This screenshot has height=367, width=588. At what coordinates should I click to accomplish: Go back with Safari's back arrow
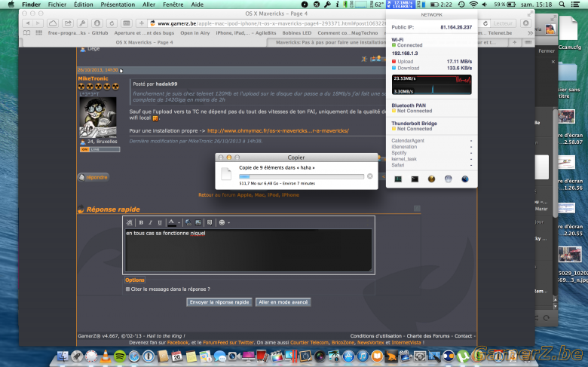pyautogui.click(x=28, y=23)
